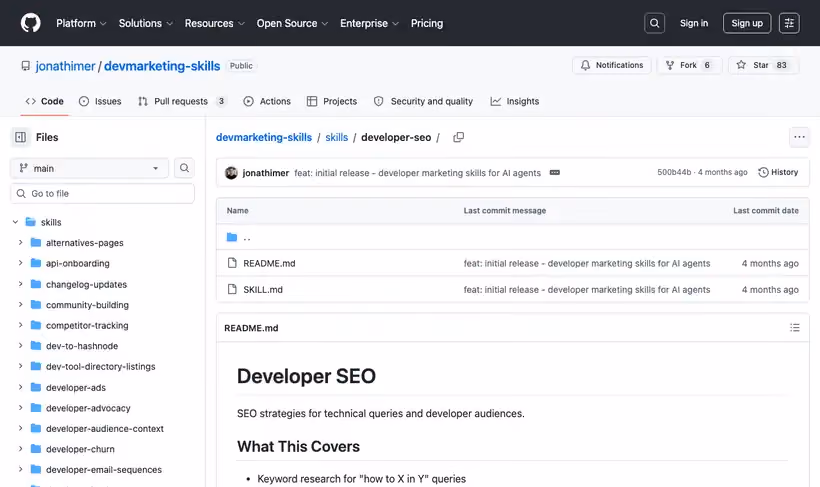
Task: Click Sign in link
Action: point(693,23)
